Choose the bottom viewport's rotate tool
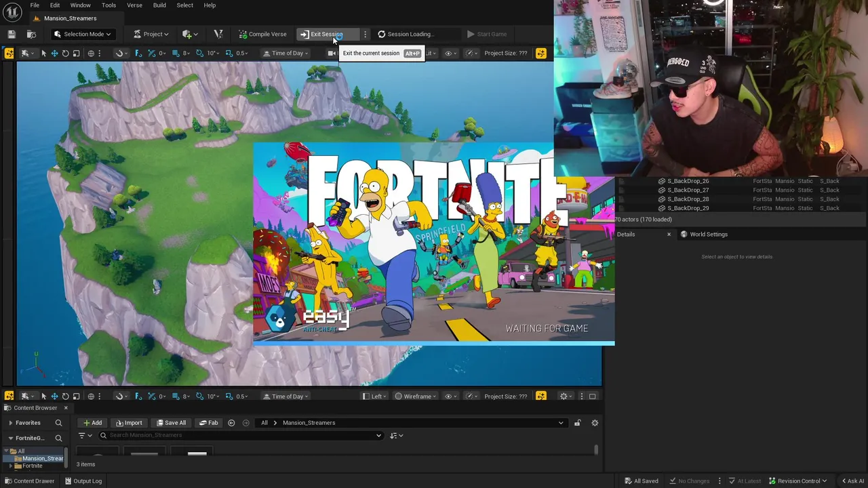Screen dimensions: 868x488 (65, 396)
